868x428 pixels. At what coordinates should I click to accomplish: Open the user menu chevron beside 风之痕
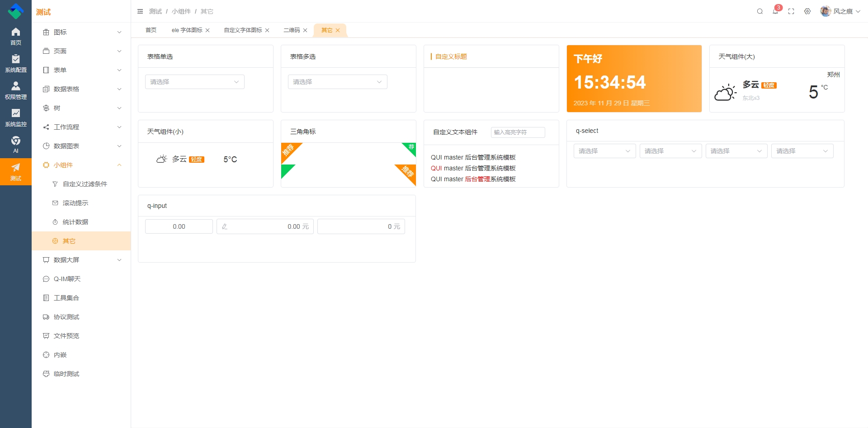pyautogui.click(x=858, y=11)
